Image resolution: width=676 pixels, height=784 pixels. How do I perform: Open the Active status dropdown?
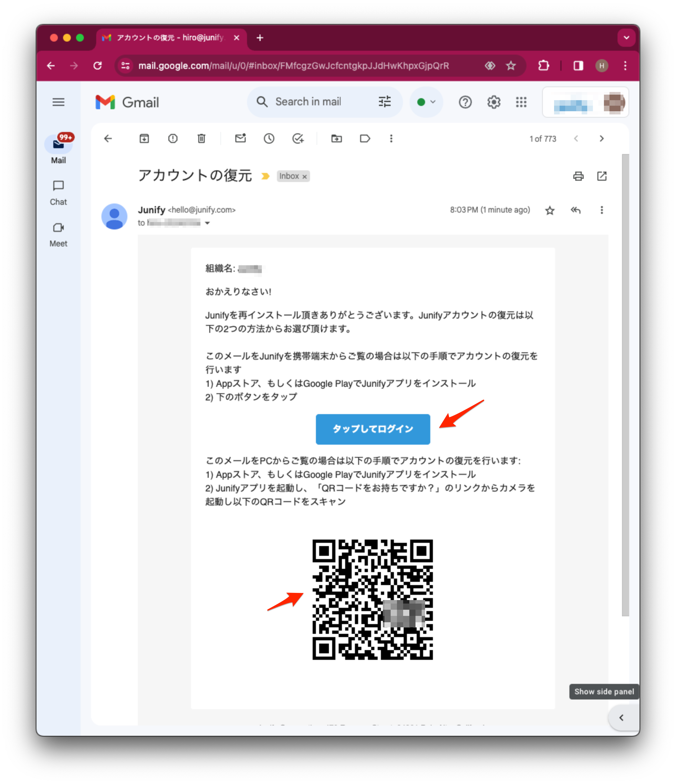426,102
